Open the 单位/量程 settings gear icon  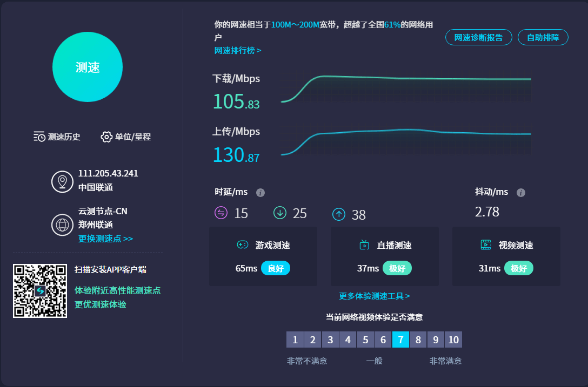tap(106, 137)
